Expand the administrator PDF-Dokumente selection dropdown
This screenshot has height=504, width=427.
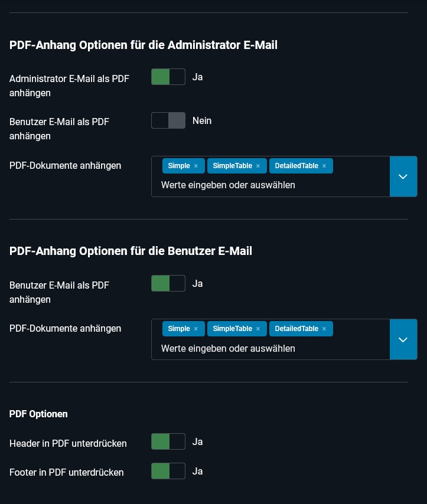point(403,176)
